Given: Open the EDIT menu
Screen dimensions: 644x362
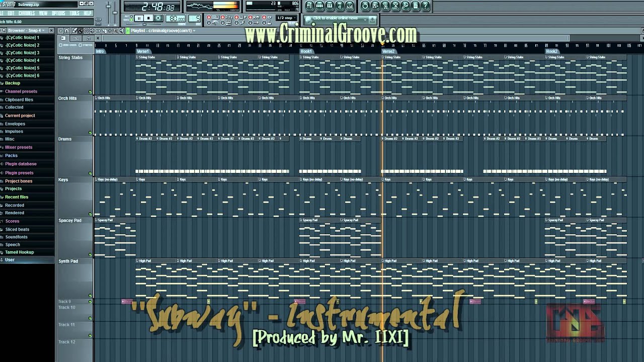Looking at the screenshot, I should (x=11, y=13).
